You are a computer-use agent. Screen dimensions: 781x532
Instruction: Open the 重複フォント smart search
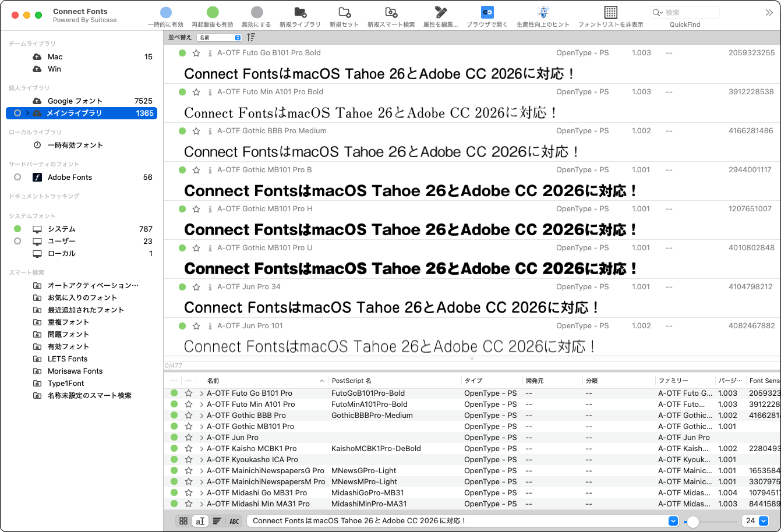click(x=82, y=322)
